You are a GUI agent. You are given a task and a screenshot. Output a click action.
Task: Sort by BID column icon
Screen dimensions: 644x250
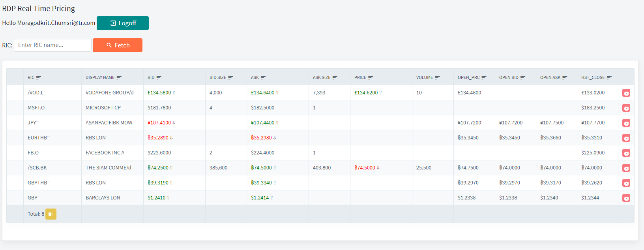click(x=159, y=78)
